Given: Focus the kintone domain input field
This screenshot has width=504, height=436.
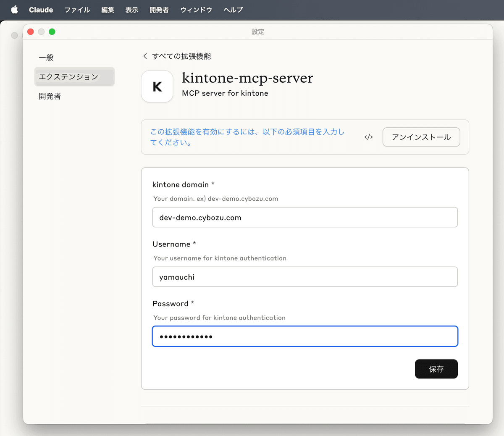Looking at the screenshot, I should tap(305, 217).
